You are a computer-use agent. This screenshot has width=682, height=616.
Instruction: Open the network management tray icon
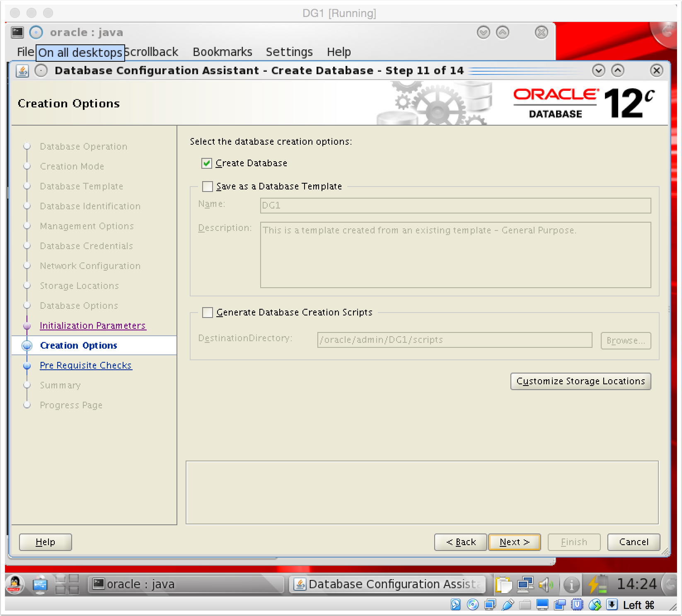525,584
